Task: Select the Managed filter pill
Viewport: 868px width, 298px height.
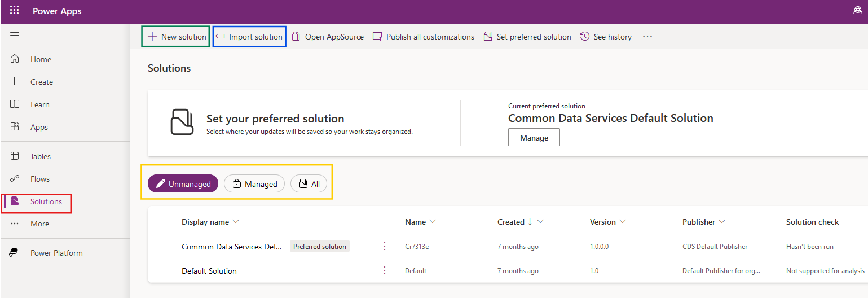Action: click(254, 183)
